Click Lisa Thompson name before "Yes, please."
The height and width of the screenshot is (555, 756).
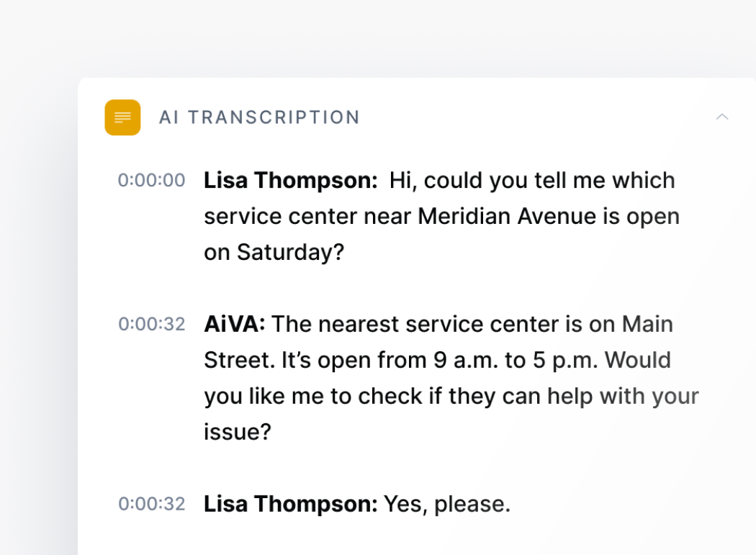[x=290, y=504]
